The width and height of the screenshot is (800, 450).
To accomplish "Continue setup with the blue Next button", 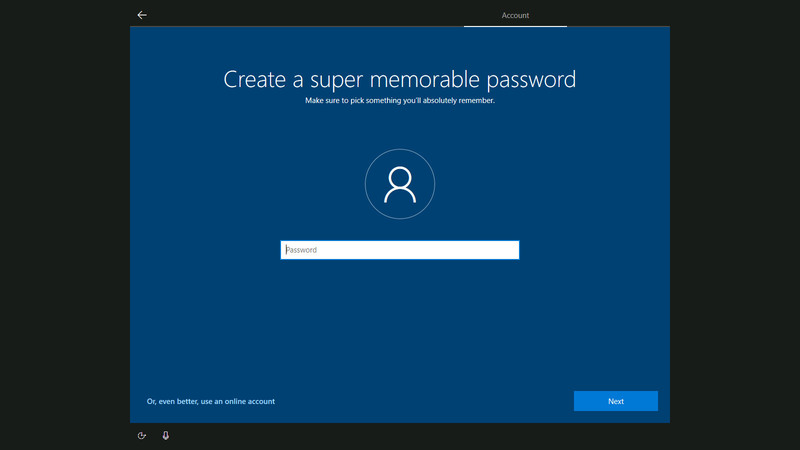I will pyautogui.click(x=615, y=401).
